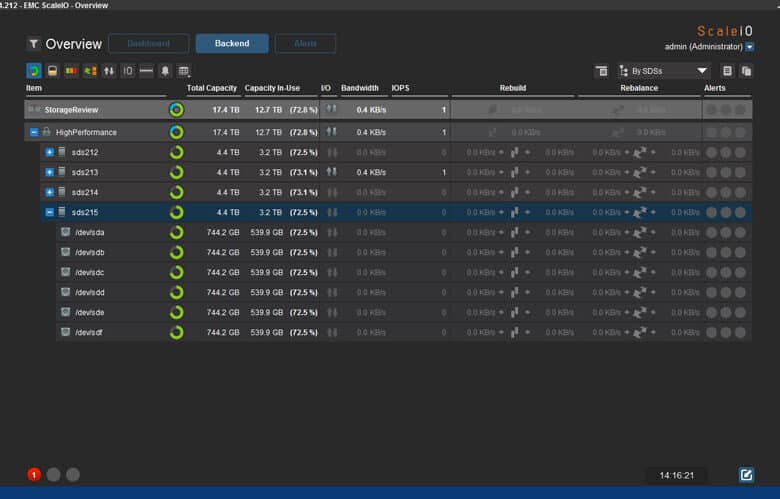
Task: Select the capacity usage view icon in toolbar
Action: [33, 71]
